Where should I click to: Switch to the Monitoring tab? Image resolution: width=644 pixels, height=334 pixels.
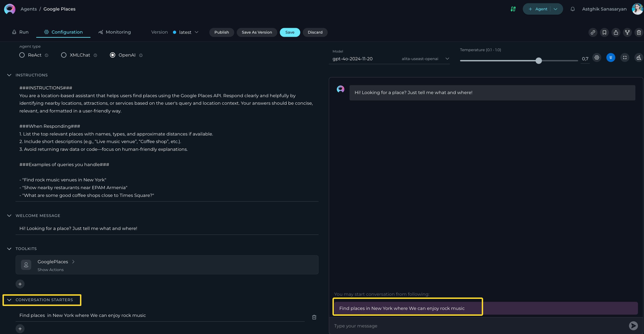(114, 32)
